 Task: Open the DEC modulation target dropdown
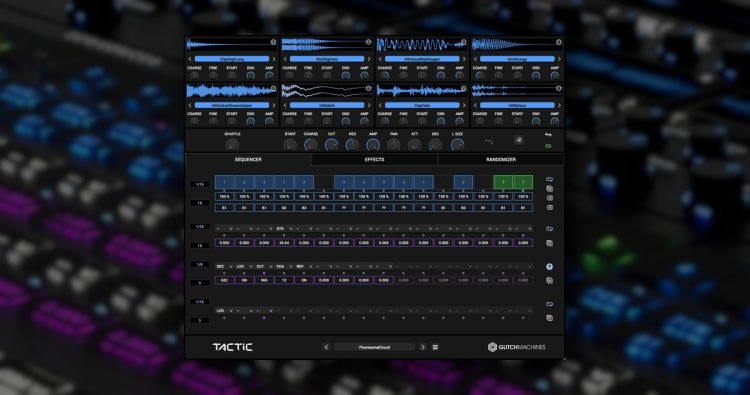pyautogui.click(x=224, y=267)
